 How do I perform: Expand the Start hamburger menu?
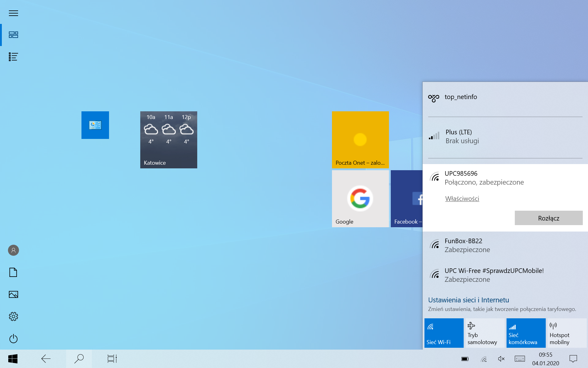coord(13,13)
